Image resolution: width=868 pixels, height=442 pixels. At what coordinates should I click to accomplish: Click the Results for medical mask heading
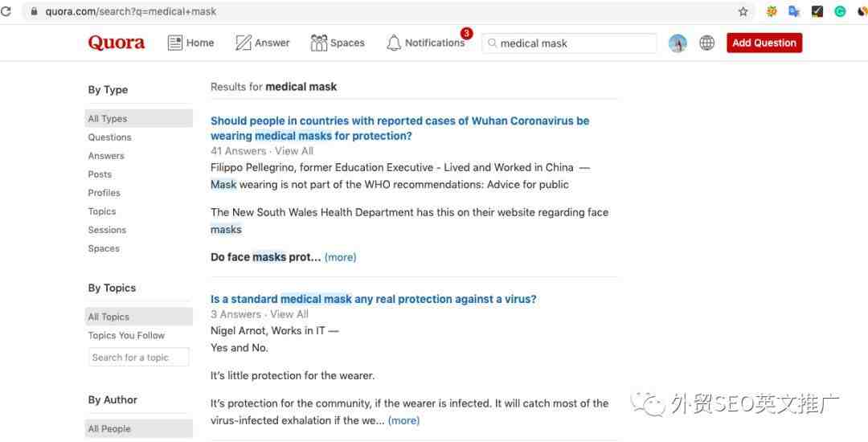pos(273,87)
